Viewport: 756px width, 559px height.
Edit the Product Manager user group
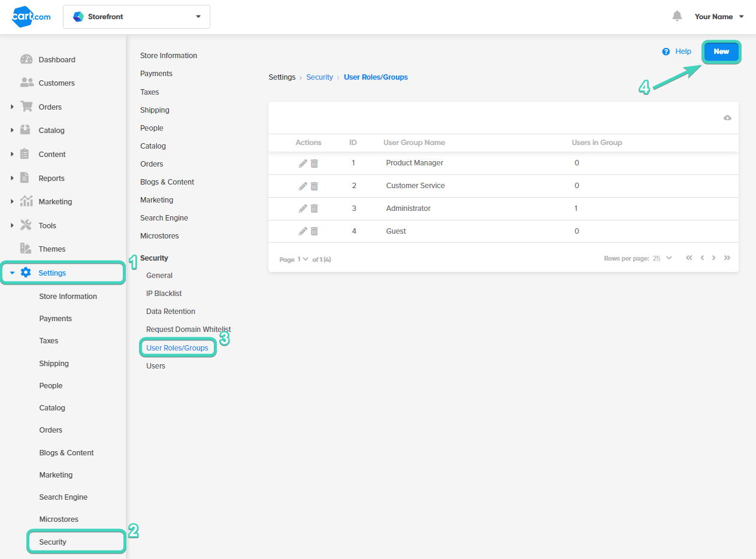point(303,162)
